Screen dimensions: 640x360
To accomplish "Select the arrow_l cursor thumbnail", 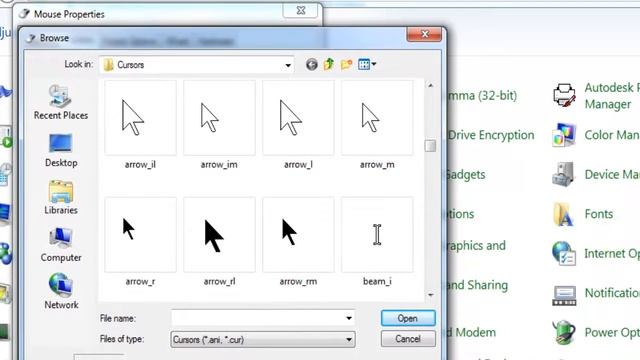I will pos(298,118).
